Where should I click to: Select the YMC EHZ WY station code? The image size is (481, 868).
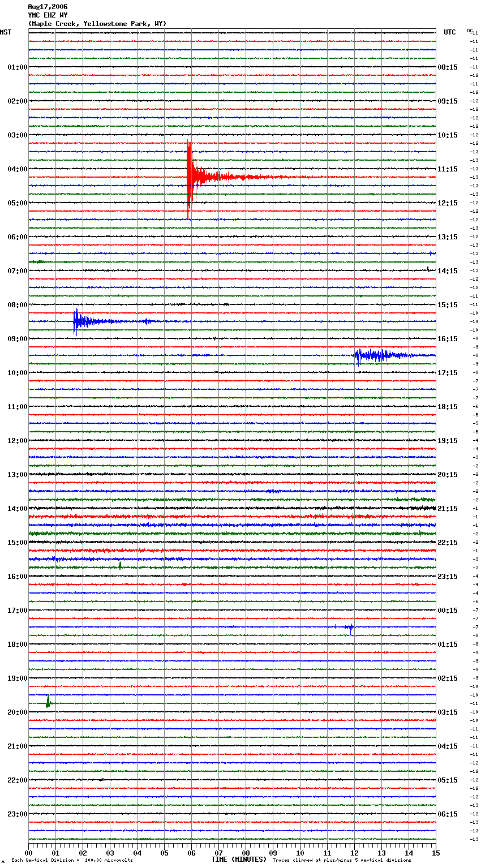[x=48, y=15]
